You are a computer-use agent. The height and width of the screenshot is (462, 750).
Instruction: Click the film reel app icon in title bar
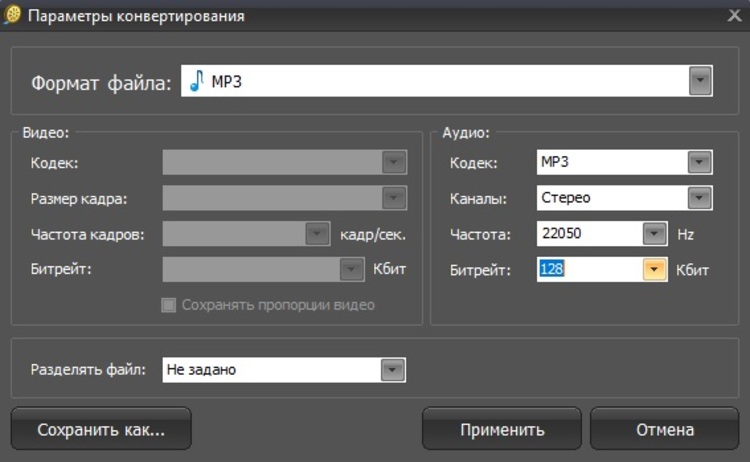(x=12, y=15)
